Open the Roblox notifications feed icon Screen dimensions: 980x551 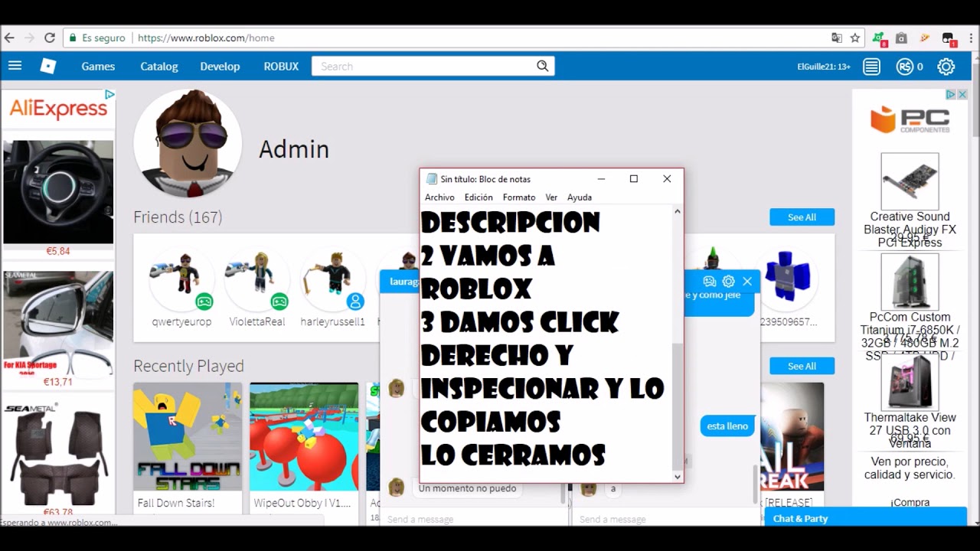(871, 67)
